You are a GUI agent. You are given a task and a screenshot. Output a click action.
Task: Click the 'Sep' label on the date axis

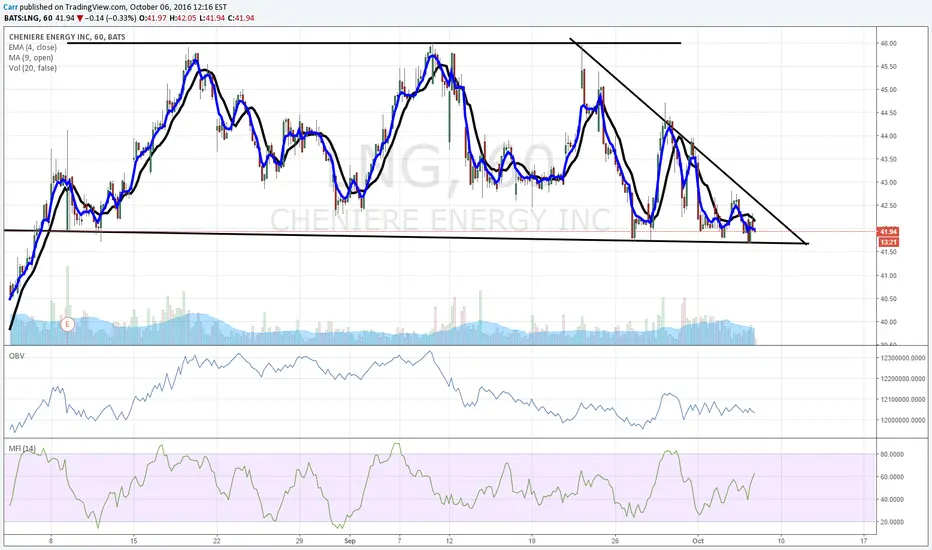click(x=350, y=540)
